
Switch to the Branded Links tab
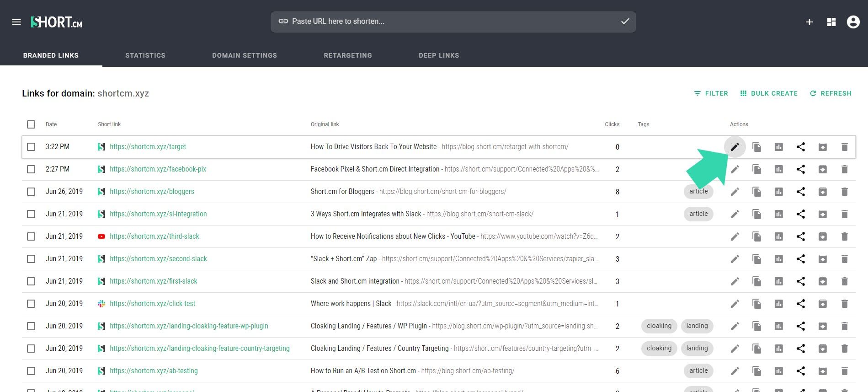coord(51,55)
